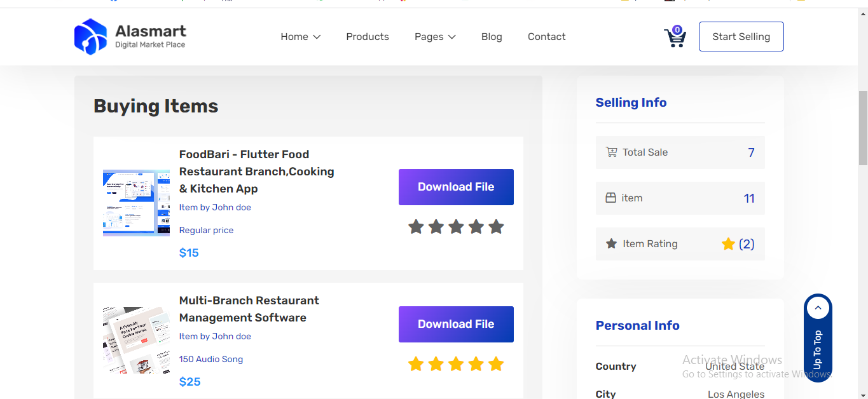
Task: Click the Start Selling button
Action: tap(741, 37)
